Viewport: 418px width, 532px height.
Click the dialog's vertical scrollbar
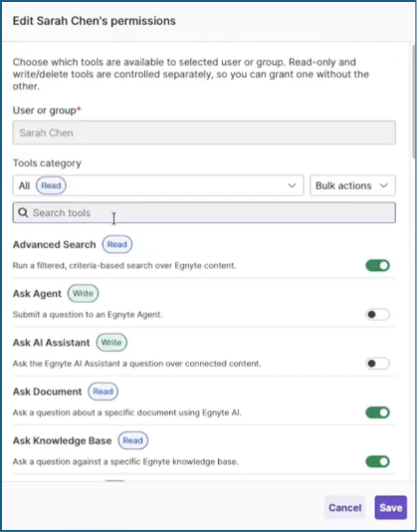414,102
